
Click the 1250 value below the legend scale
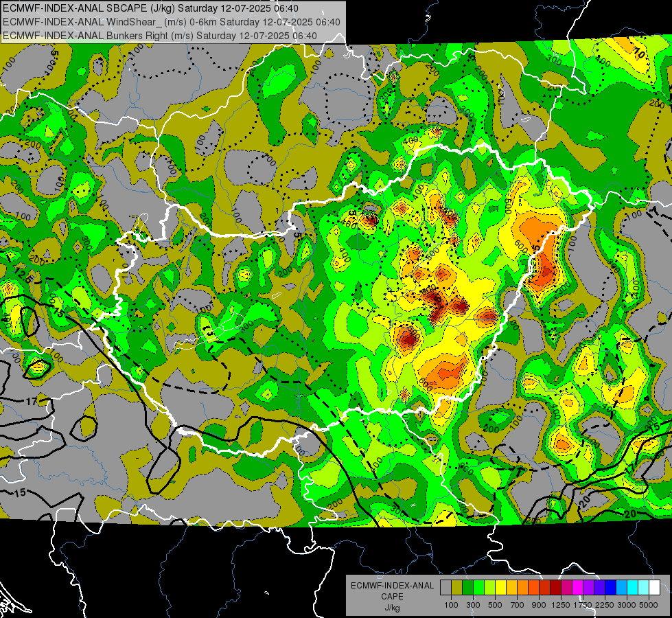(561, 605)
